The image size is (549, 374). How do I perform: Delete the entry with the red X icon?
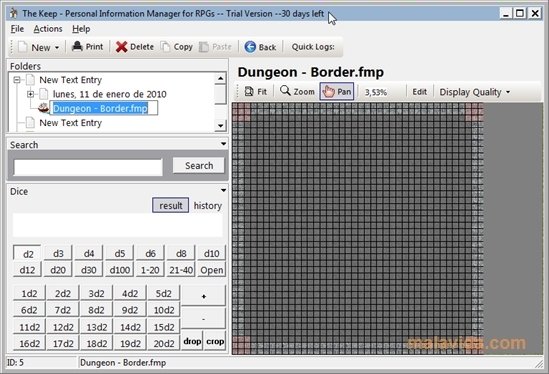[121, 47]
